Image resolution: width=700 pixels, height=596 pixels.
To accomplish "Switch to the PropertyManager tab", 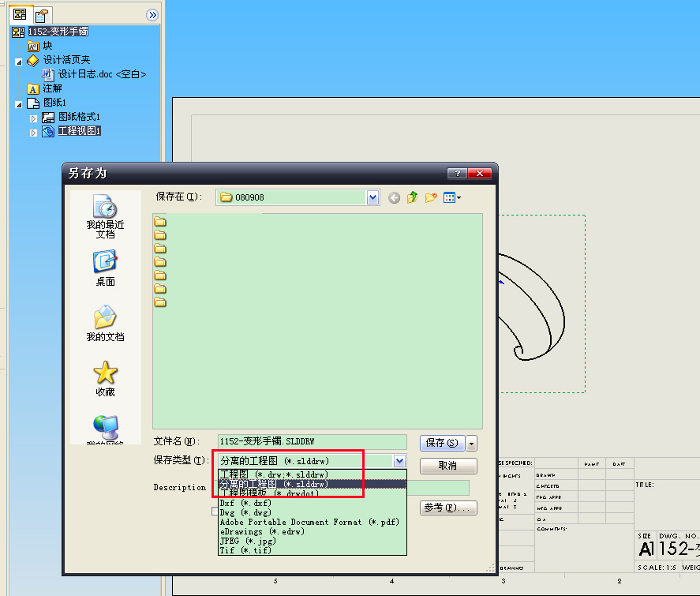I will 42,16.
